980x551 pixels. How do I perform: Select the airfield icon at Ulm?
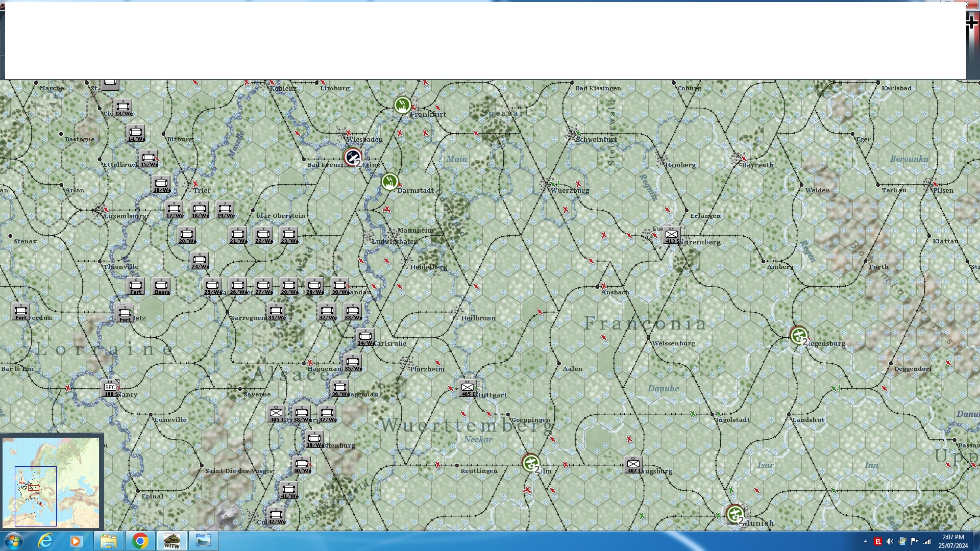[531, 463]
